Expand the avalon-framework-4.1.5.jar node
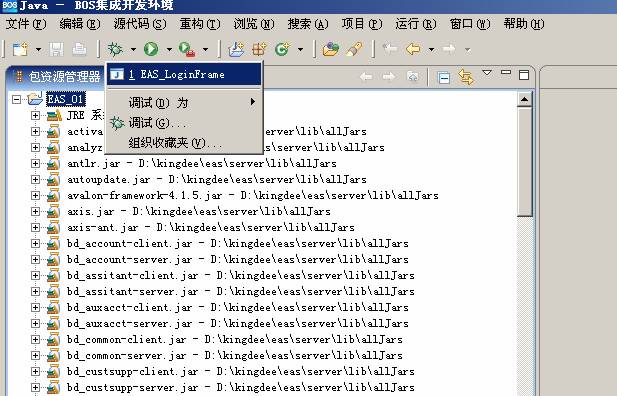 [35, 195]
